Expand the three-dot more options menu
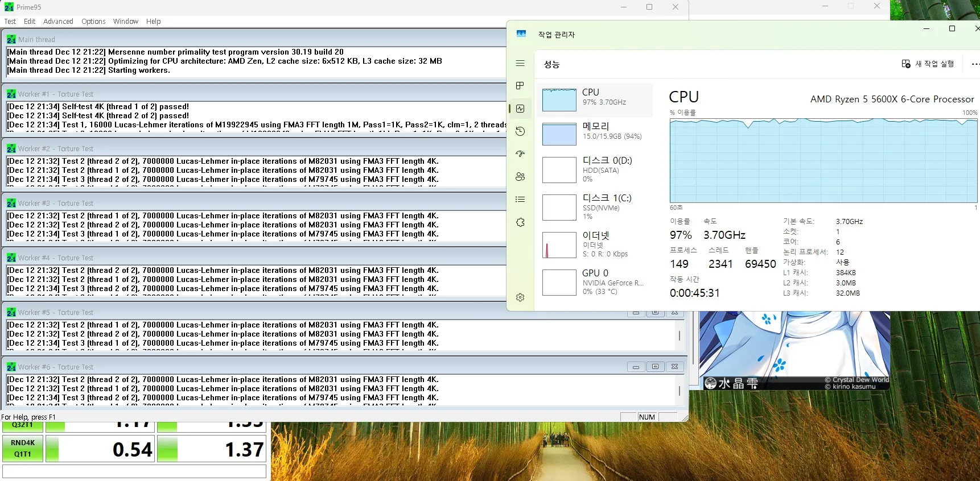The height and width of the screenshot is (481, 980). pyautogui.click(x=974, y=64)
